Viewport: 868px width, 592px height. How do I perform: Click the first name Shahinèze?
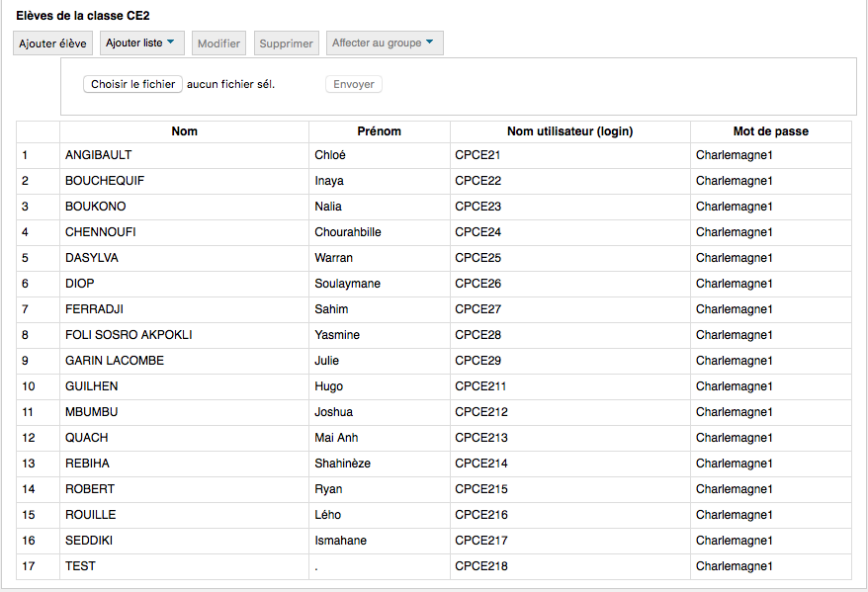[342, 464]
